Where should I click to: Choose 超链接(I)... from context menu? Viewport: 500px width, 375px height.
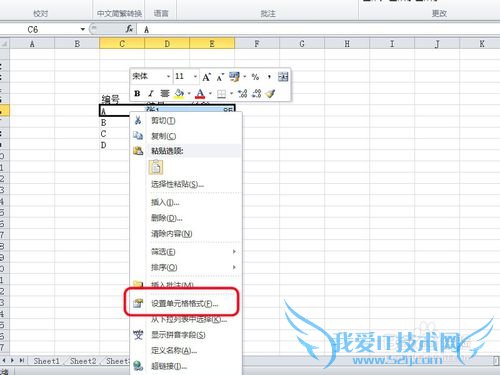186,366
